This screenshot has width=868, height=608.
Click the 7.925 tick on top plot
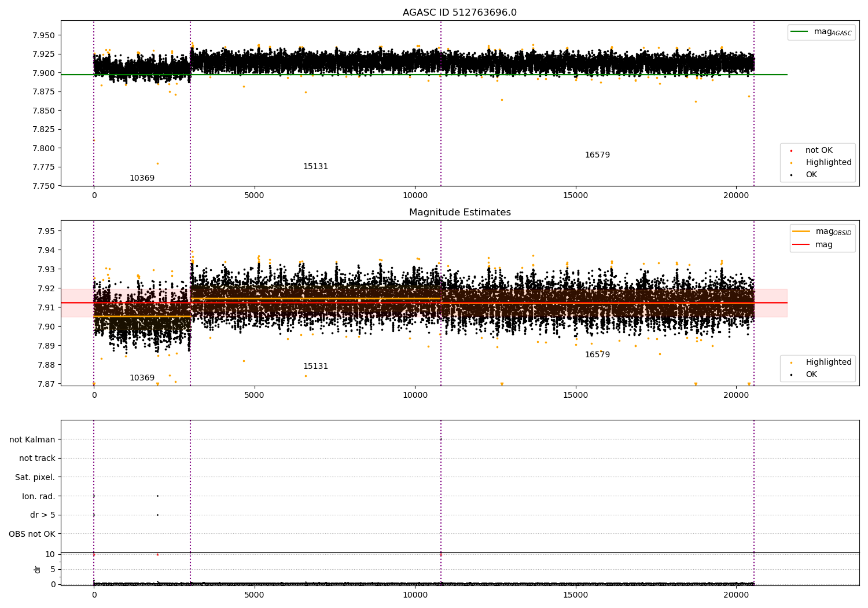click(43, 54)
